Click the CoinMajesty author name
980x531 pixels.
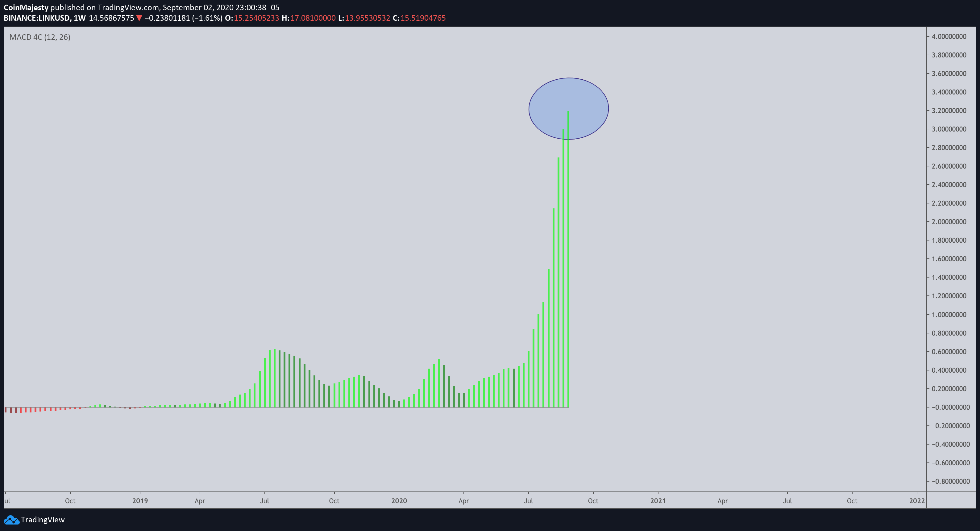pyautogui.click(x=26, y=8)
